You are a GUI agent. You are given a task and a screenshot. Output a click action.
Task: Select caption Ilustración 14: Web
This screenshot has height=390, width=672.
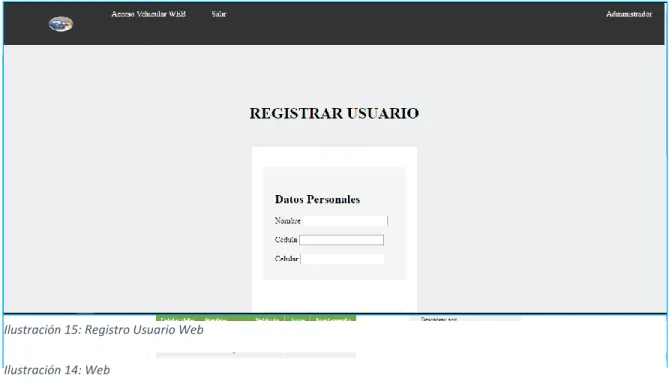(57, 370)
